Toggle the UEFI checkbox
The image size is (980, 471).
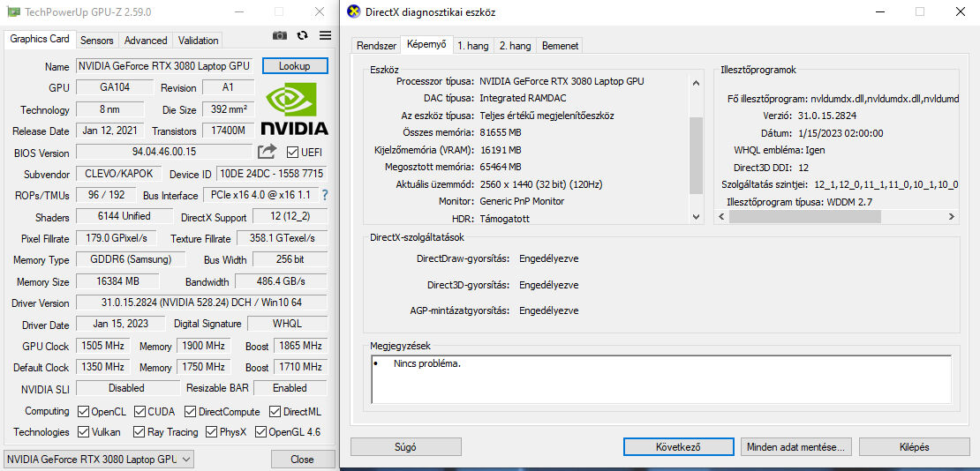(x=292, y=152)
